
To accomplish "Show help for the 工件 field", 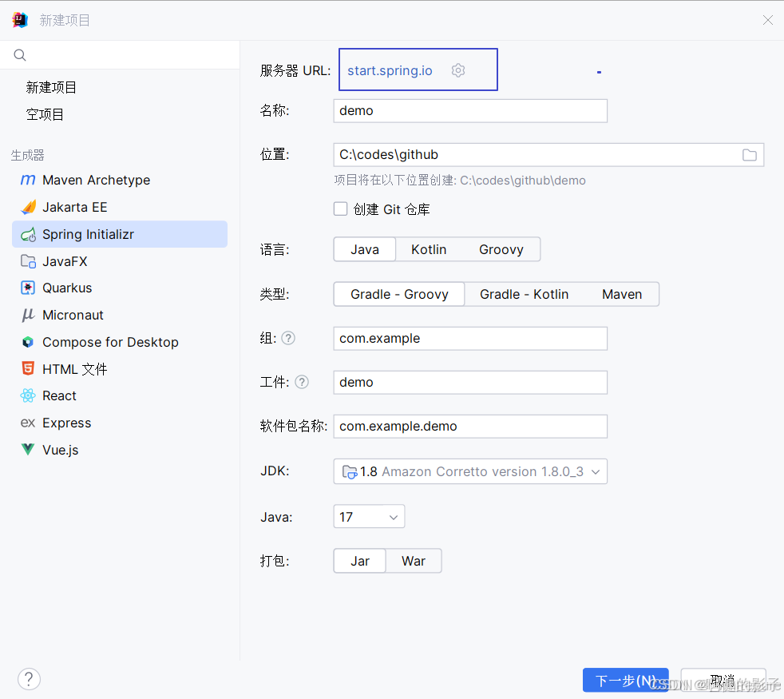I will point(302,383).
